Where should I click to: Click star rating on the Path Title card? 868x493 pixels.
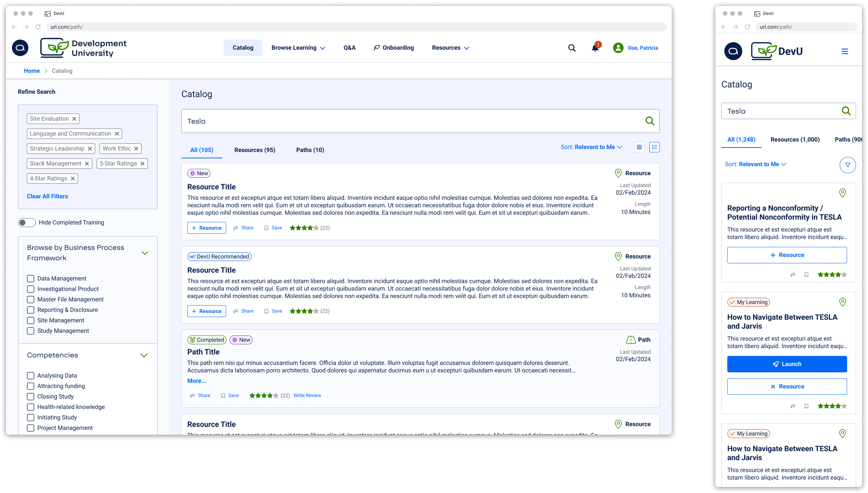point(264,396)
